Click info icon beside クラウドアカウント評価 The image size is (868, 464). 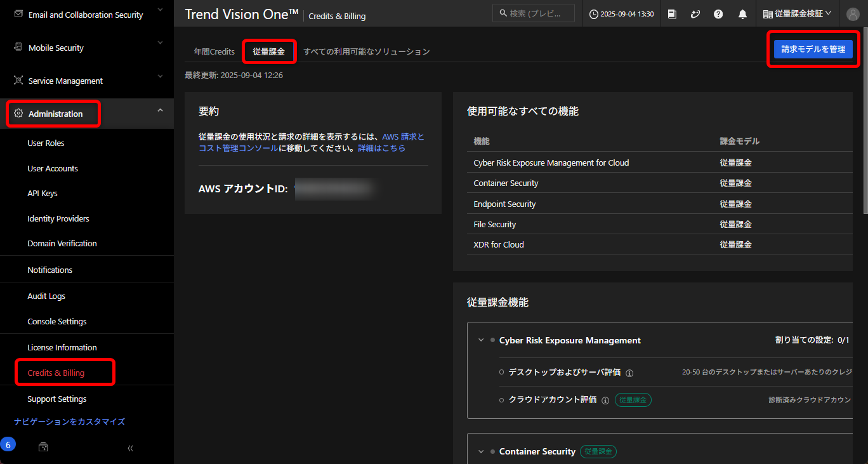coord(605,401)
